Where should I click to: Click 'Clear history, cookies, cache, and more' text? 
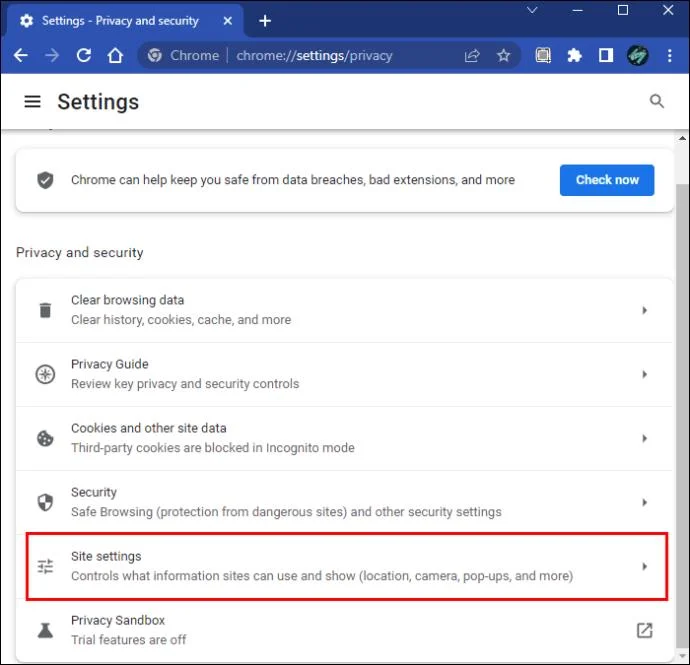(181, 320)
